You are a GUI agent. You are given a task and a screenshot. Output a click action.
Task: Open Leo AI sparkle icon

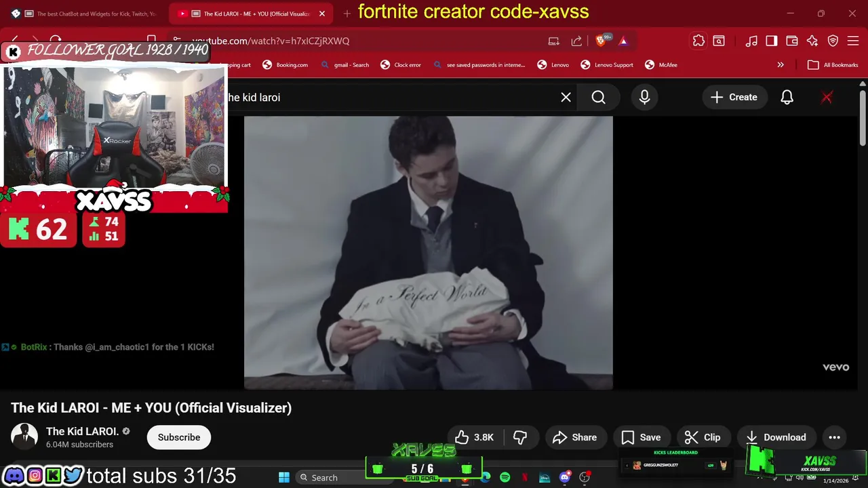[812, 41]
